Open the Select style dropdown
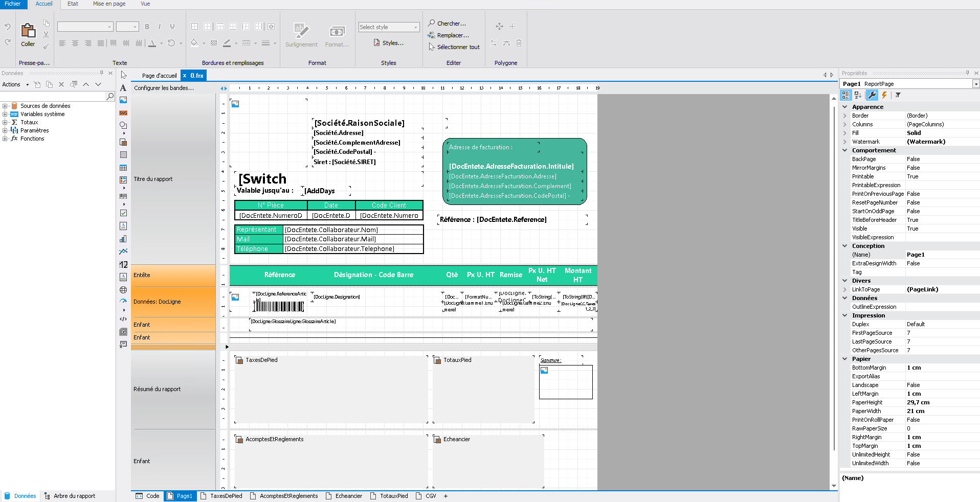Viewport: 980px width, 502px height. (x=389, y=27)
